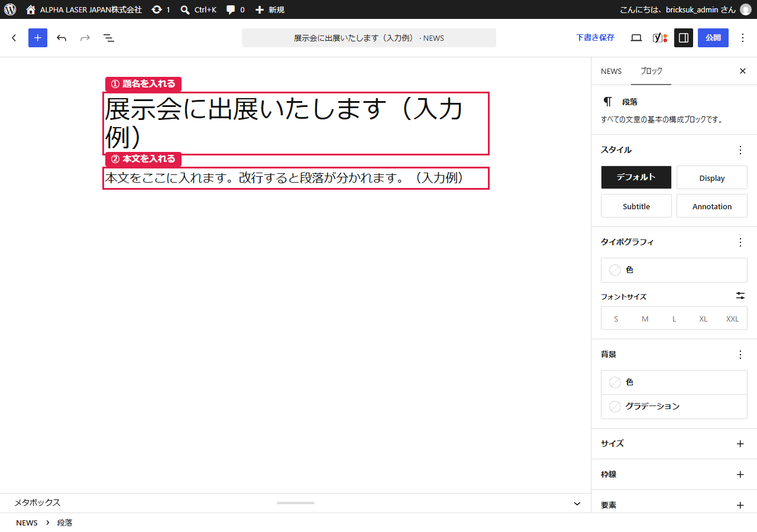757x532 pixels.
Task: Open the Yoast SEO panel icon
Action: [660, 38]
